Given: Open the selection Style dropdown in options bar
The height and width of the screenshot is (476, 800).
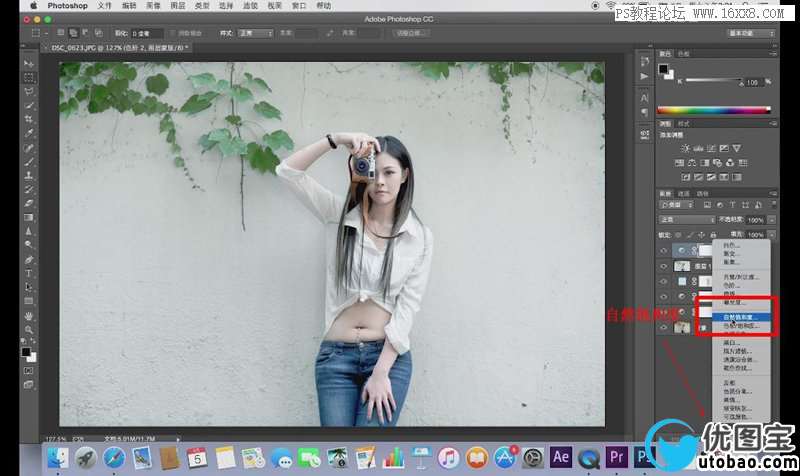Looking at the screenshot, I should tap(256, 33).
